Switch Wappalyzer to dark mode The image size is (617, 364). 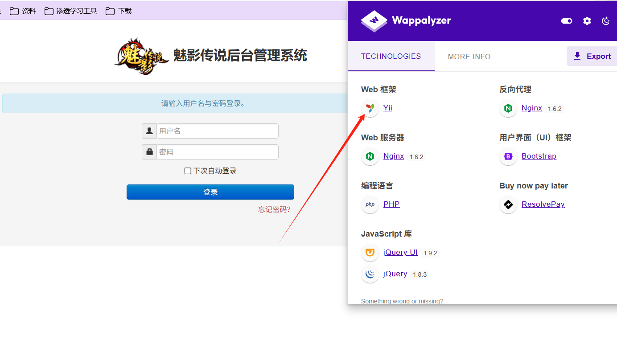(x=605, y=21)
